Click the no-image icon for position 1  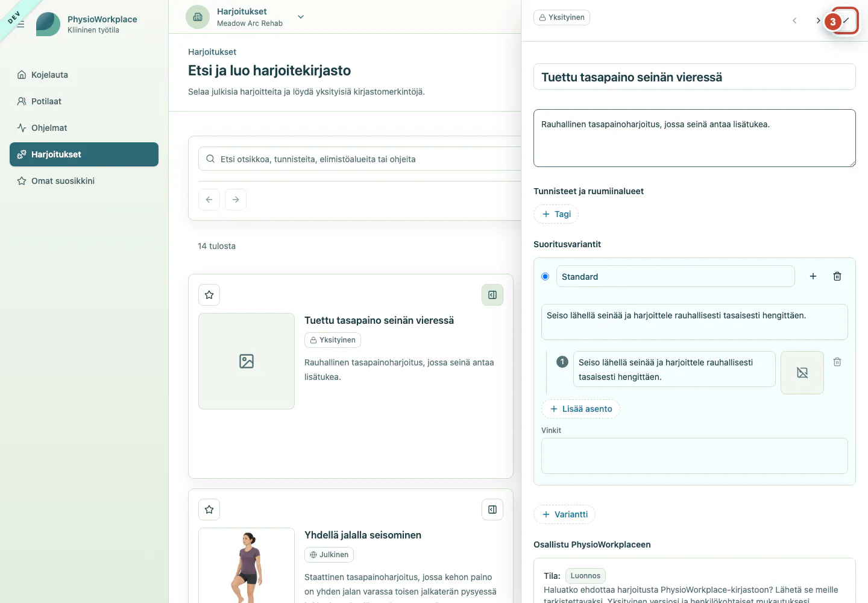(x=802, y=373)
